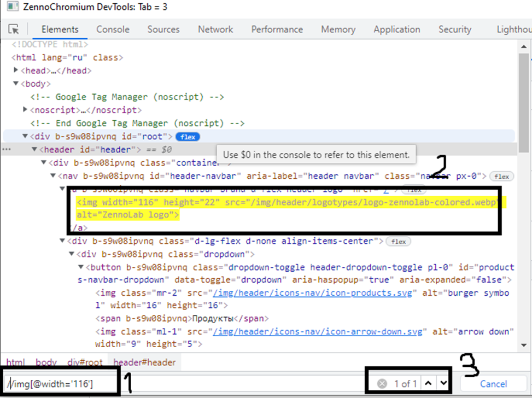Select body in the breadcrumb trail
This screenshot has height=398, width=532.
(x=46, y=362)
